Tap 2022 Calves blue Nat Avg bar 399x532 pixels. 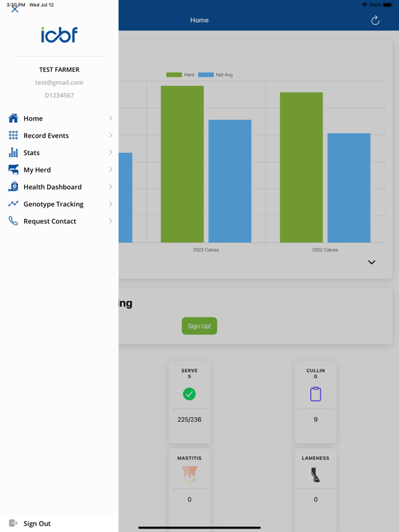point(349,188)
